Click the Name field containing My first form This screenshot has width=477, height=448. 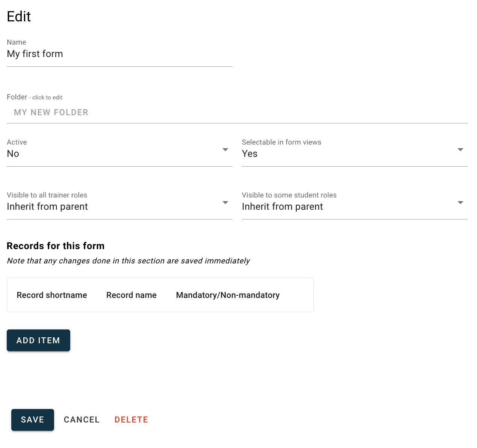coord(119,54)
